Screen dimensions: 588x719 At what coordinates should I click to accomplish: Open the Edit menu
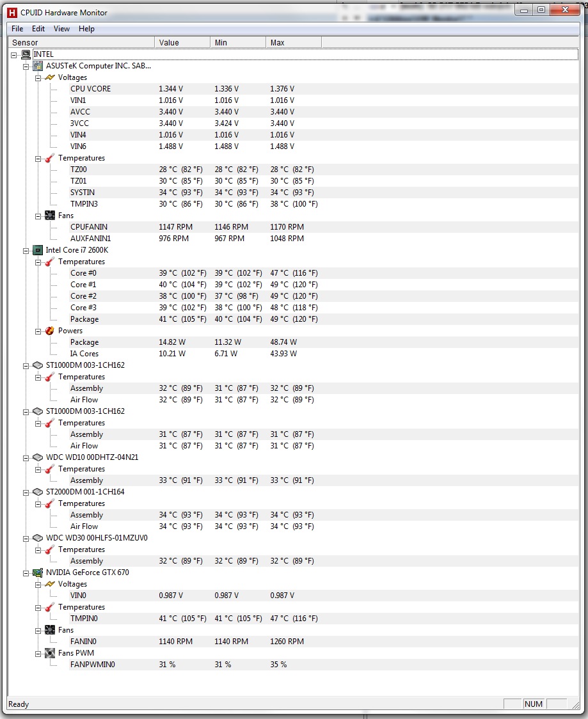[x=38, y=28]
